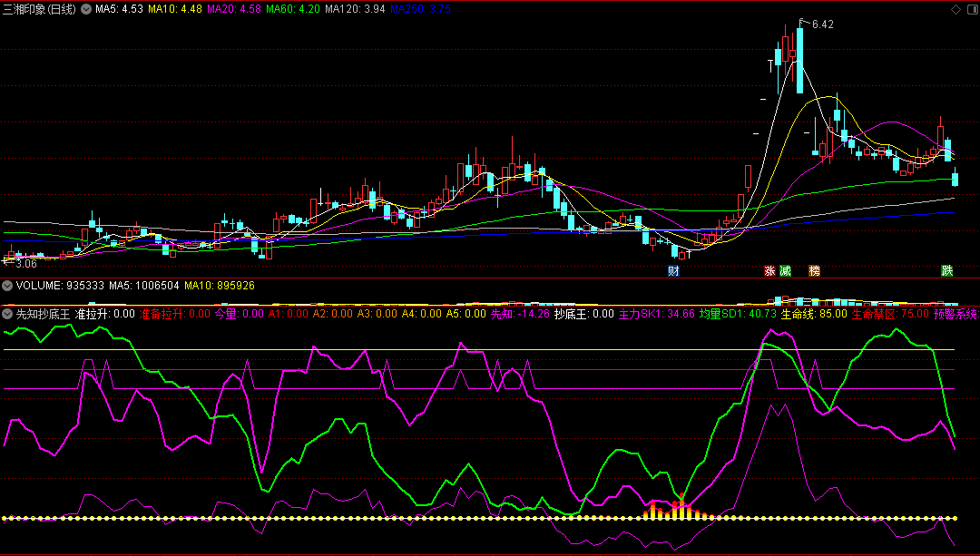The height and width of the screenshot is (556, 980).
Task: Click the A4: 0.00 value
Action: (421, 314)
